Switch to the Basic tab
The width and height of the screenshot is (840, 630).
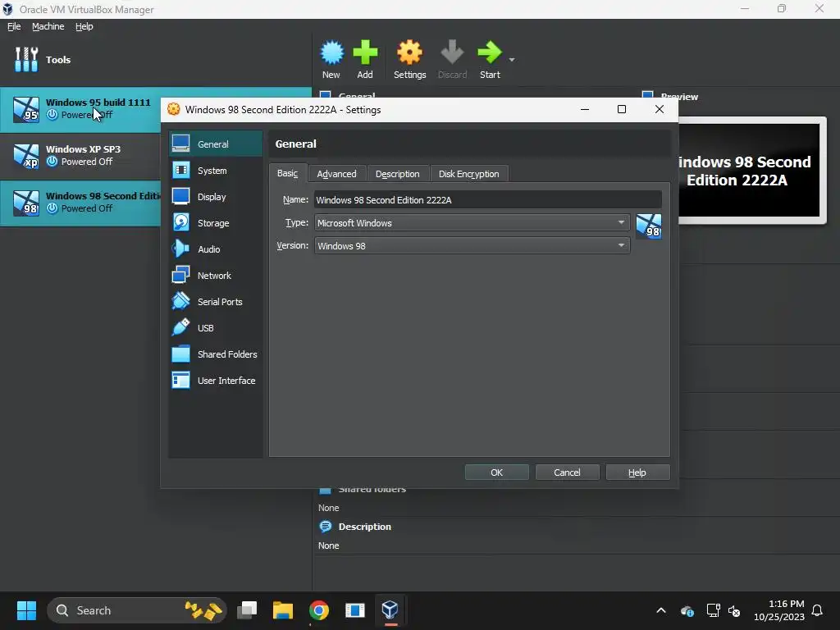288,174
